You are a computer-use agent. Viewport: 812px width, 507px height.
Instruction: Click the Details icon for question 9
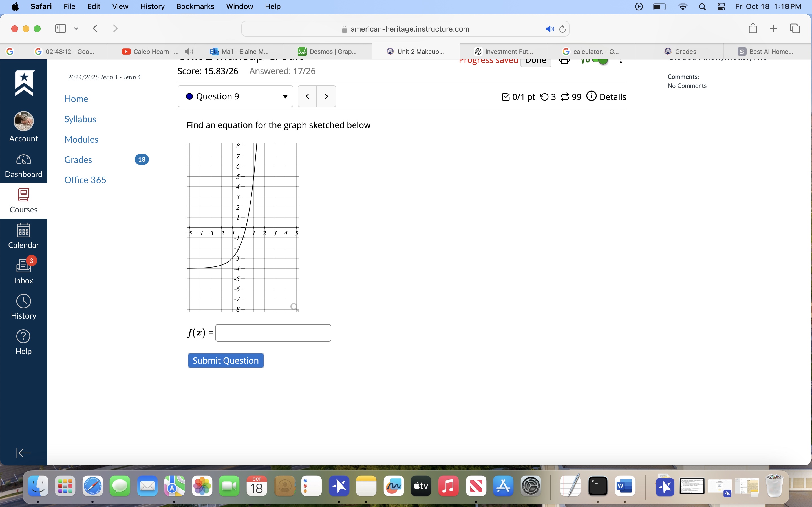click(593, 96)
